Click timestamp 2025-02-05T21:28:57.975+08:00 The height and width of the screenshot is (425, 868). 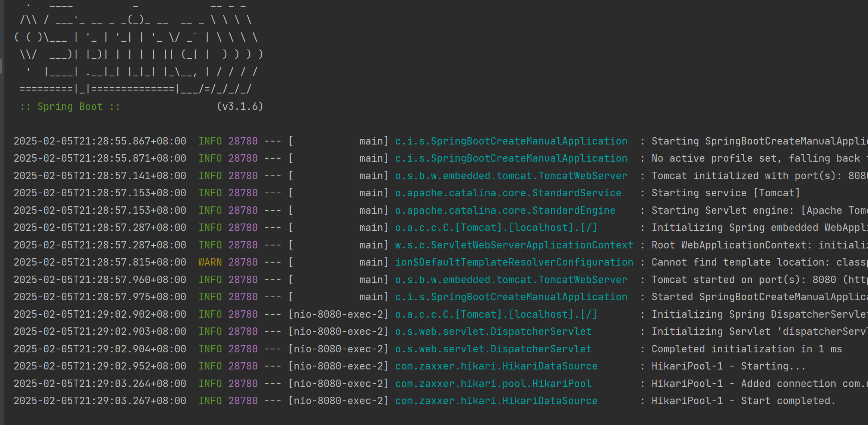click(100, 297)
